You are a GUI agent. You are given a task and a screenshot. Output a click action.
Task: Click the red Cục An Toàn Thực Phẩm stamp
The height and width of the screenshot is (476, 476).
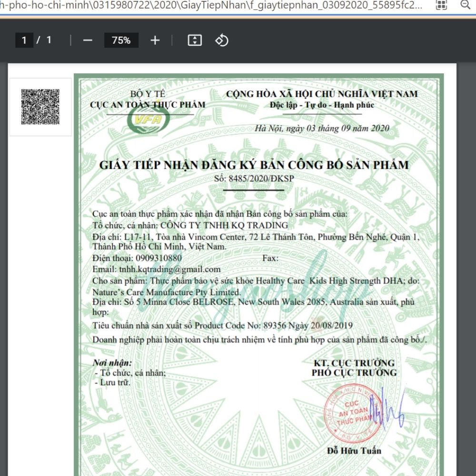tap(353, 412)
